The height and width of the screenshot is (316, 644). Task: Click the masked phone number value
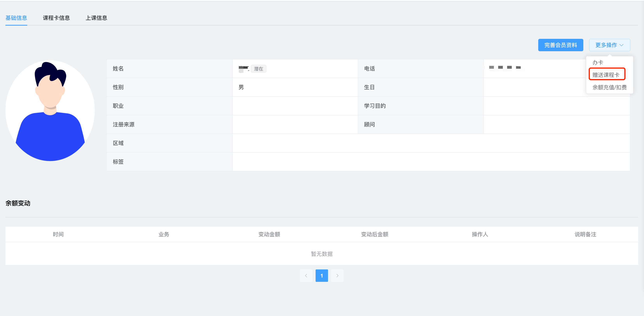[x=505, y=67]
